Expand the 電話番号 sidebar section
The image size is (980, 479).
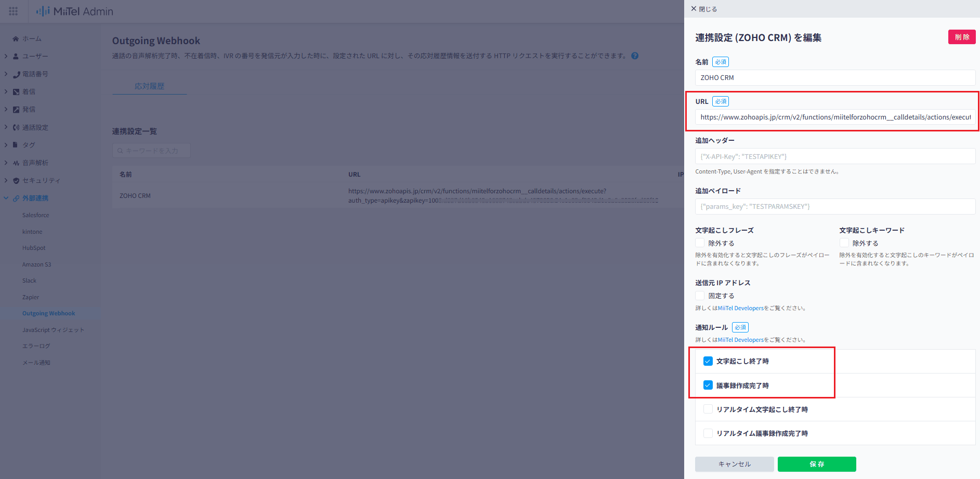pyautogui.click(x=6, y=74)
